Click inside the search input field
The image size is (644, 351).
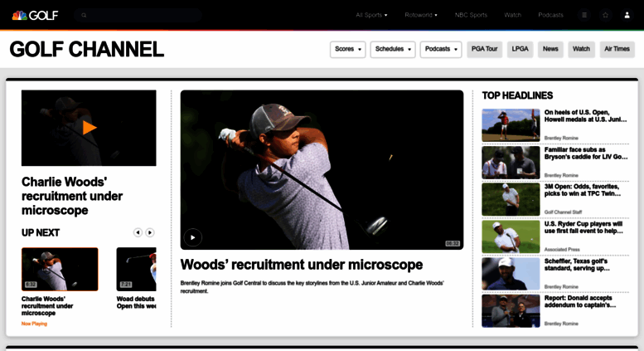[138, 15]
